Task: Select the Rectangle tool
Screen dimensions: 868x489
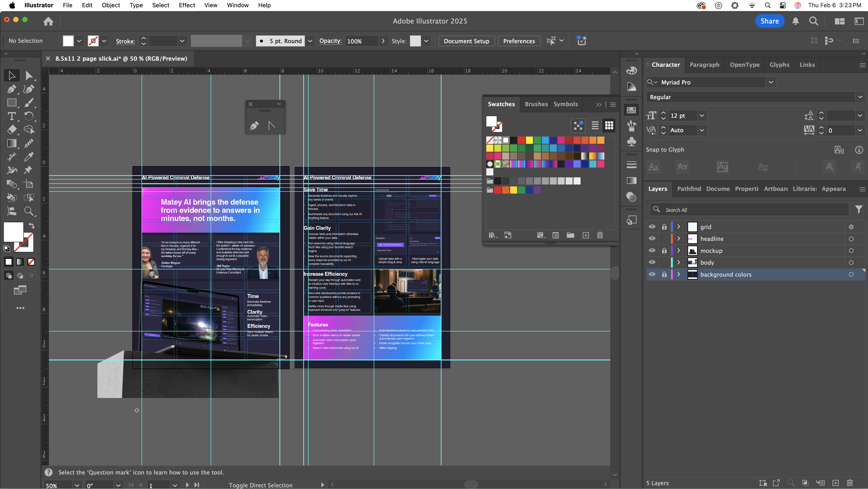Action: point(12,102)
